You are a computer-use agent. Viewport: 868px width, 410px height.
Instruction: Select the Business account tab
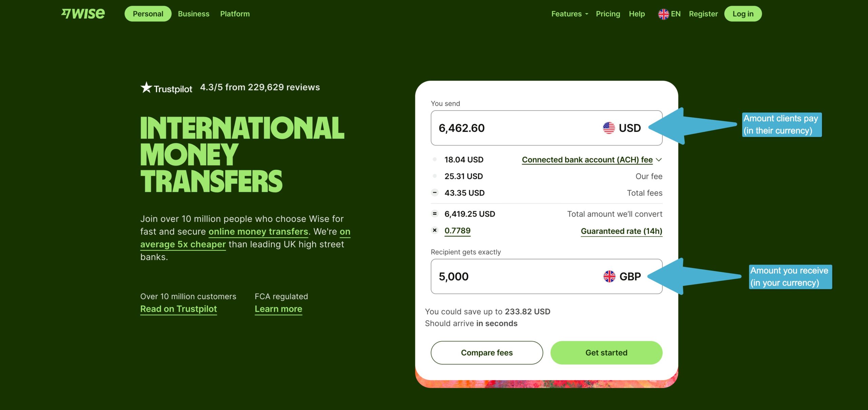pos(193,13)
